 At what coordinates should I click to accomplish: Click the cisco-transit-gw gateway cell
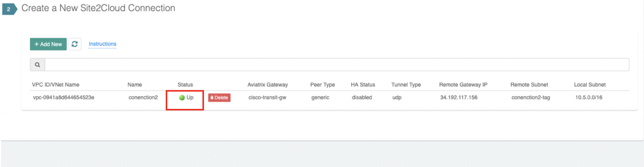(x=267, y=98)
